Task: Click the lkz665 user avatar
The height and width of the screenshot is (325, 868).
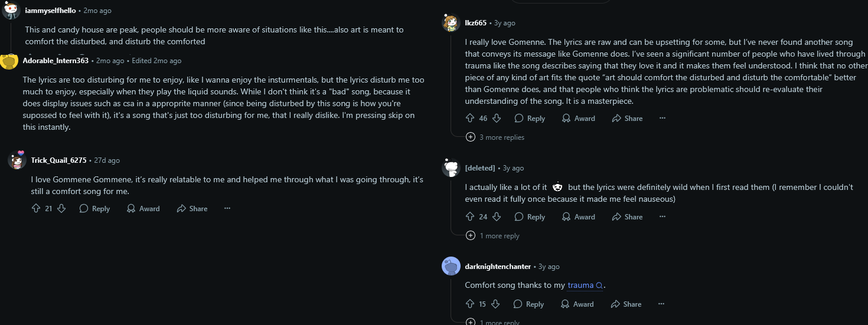Action: (x=451, y=23)
